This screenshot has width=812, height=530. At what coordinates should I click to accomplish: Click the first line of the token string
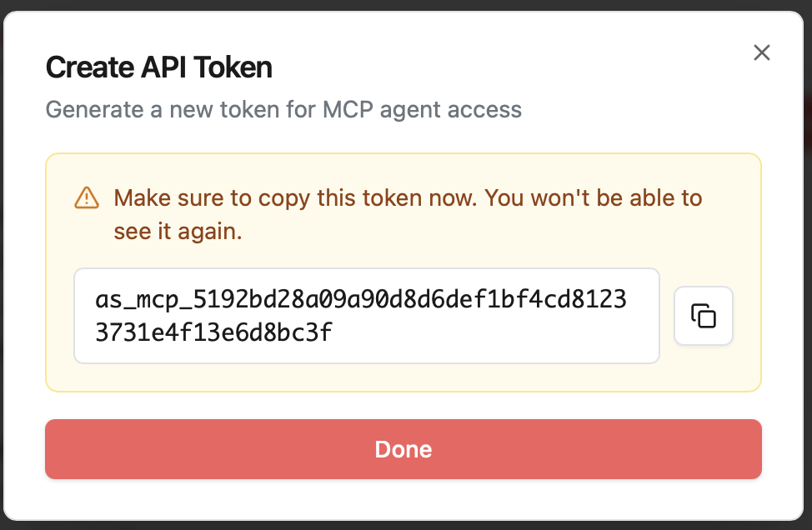[x=360, y=300]
